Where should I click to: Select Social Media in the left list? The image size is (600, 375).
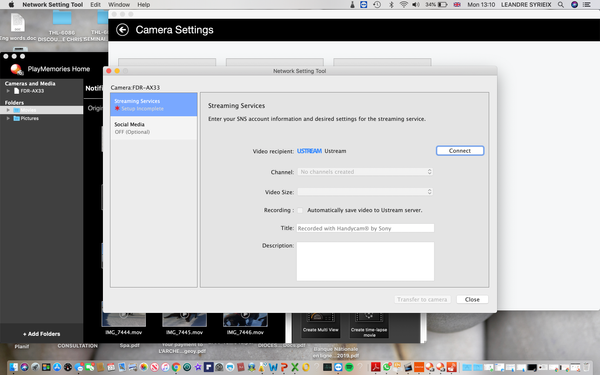(154, 128)
